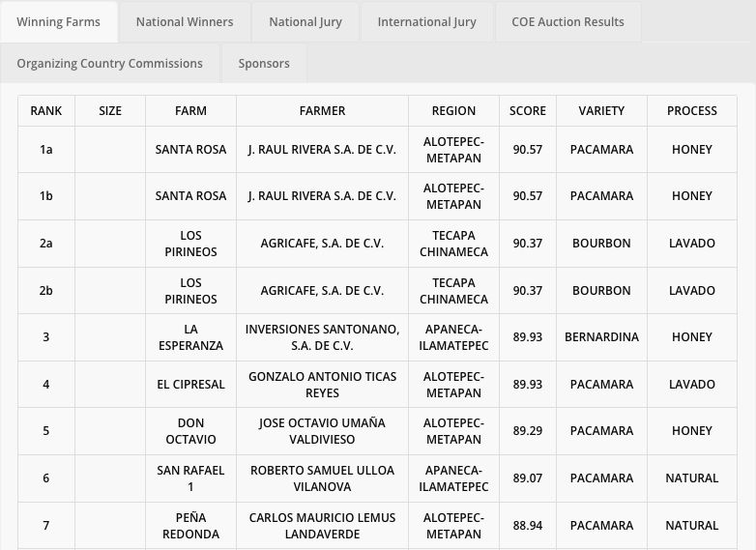The image size is (756, 550).
Task: Click score 89.07
Action: [x=528, y=478]
